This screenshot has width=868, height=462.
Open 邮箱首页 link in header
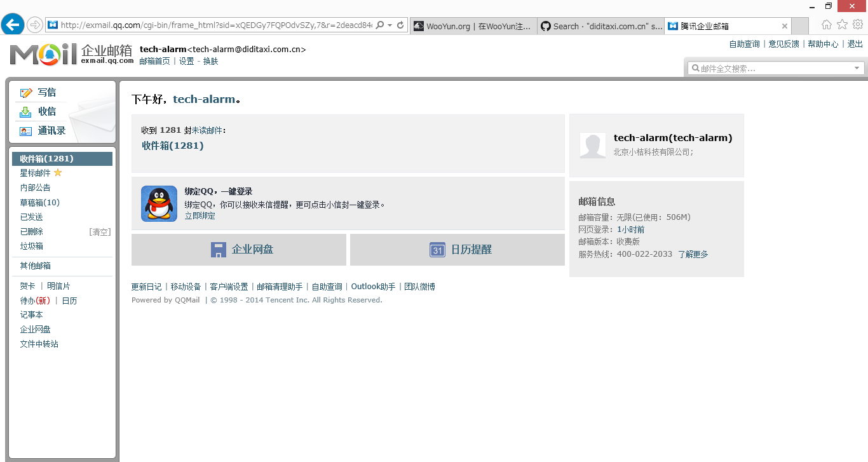pos(154,61)
